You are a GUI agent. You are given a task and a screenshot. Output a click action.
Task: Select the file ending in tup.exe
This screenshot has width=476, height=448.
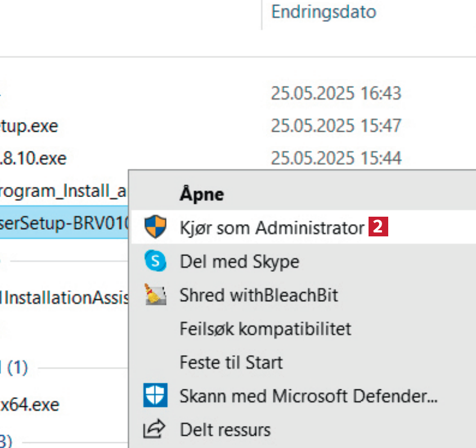[x=29, y=126]
